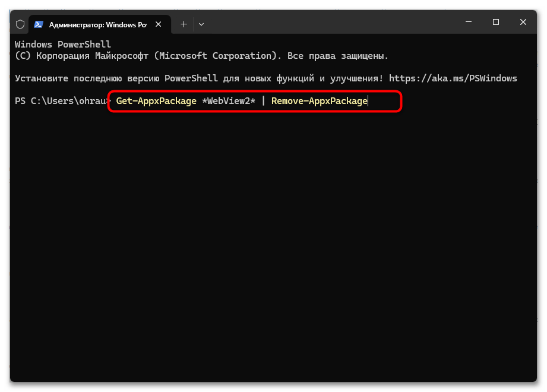Click the text cursor after Remove-AppxPackage
Viewport: 547px width, 392px height.
pos(368,100)
